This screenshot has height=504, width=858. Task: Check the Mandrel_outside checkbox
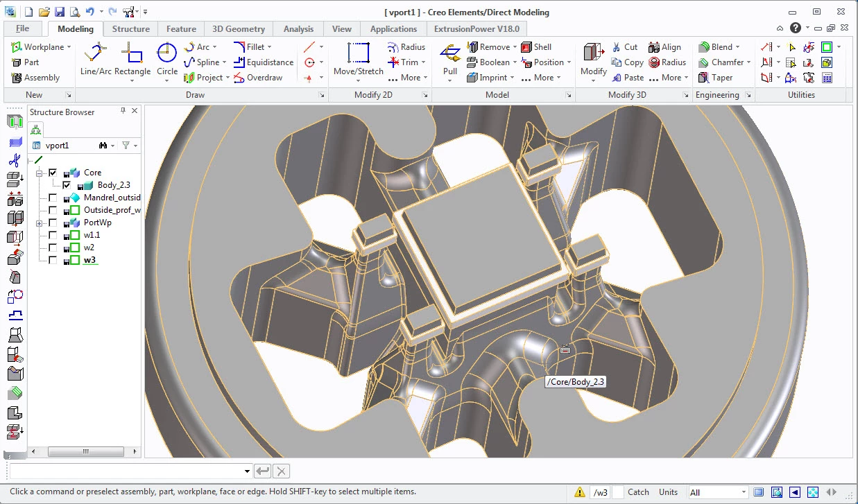[x=53, y=198]
